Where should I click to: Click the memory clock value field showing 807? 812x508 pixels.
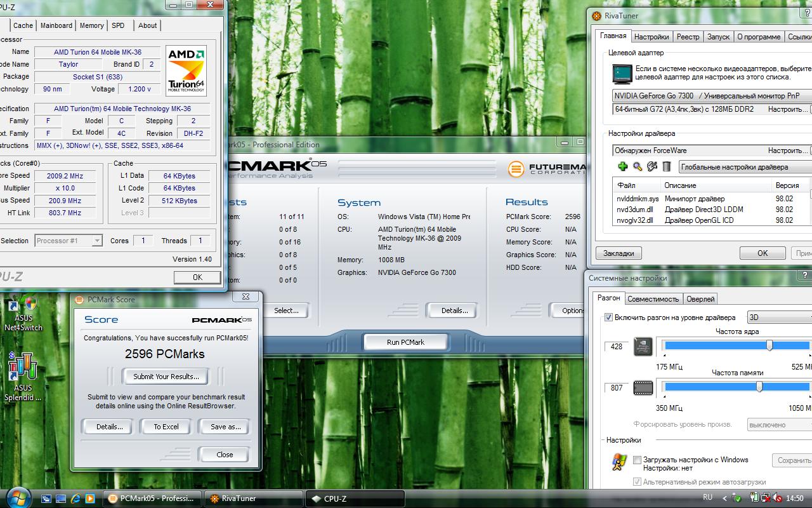pos(616,387)
